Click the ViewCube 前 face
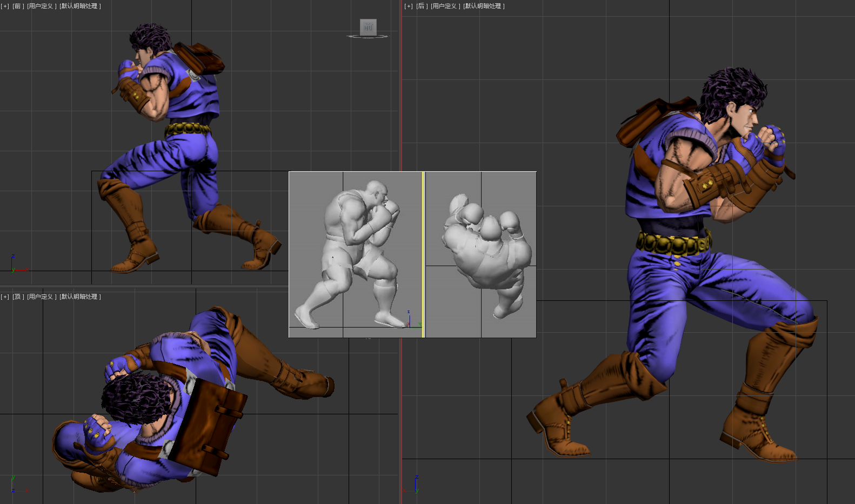 (368, 26)
